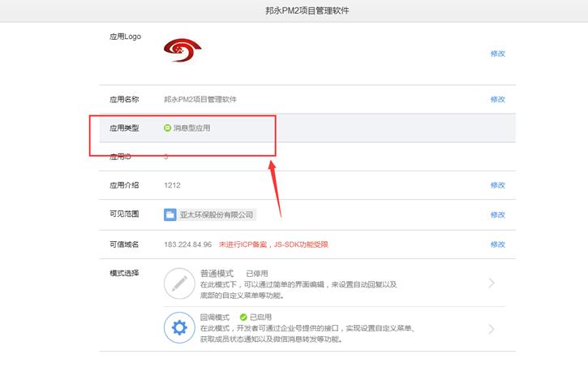Click the trusted domain 183.224.84.96
Image resolution: width=588 pixels, height=376 pixels.
point(187,244)
